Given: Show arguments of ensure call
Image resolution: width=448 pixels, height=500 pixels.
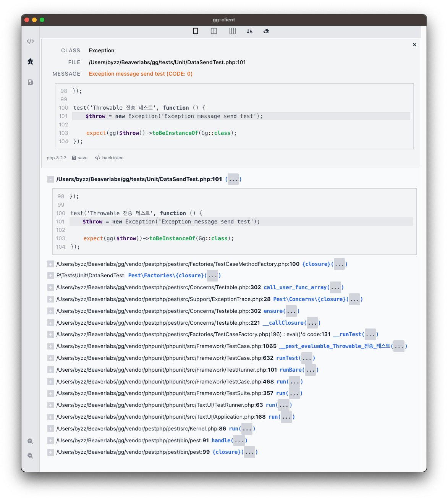Looking at the screenshot, I should click(291, 311).
